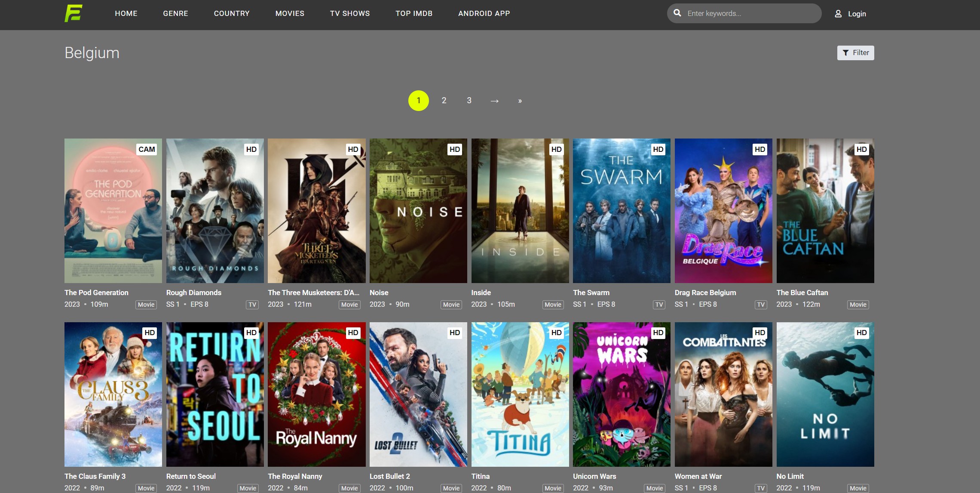
Task: Open The Blue Caftan poster
Action: [825, 211]
